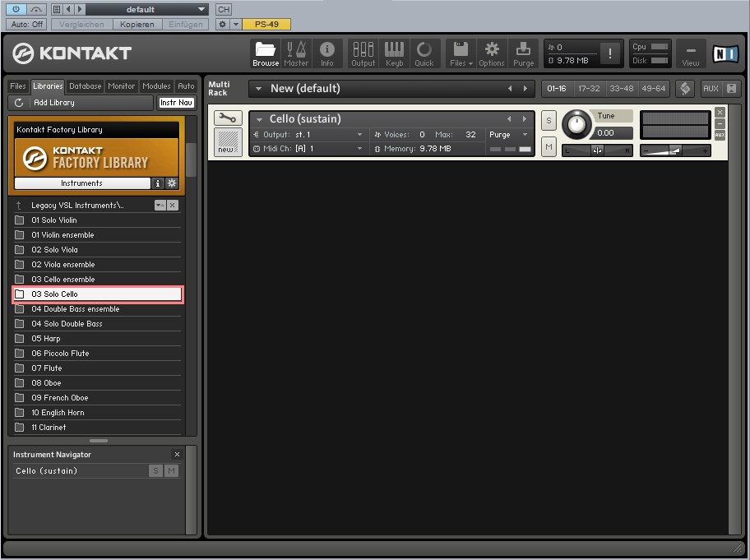Toggle mute in Instrument Navigator
This screenshot has width=750, height=560.
[171, 471]
